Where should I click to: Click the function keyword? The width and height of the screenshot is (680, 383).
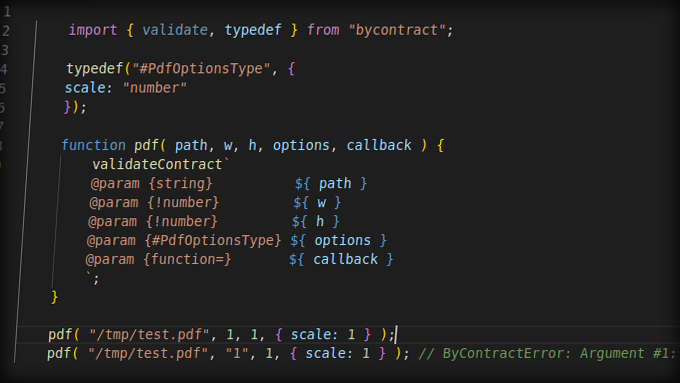[93, 145]
